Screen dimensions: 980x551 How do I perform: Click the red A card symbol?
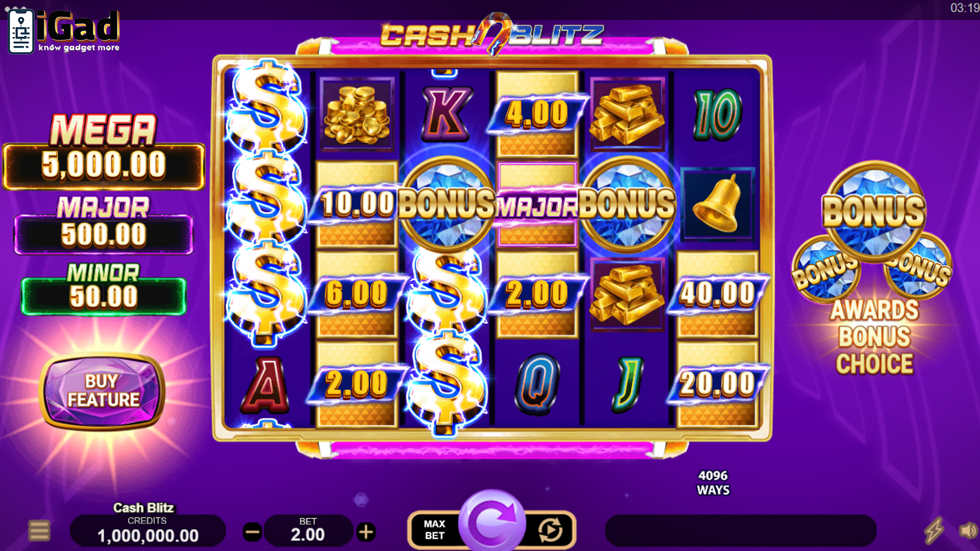coord(266,385)
